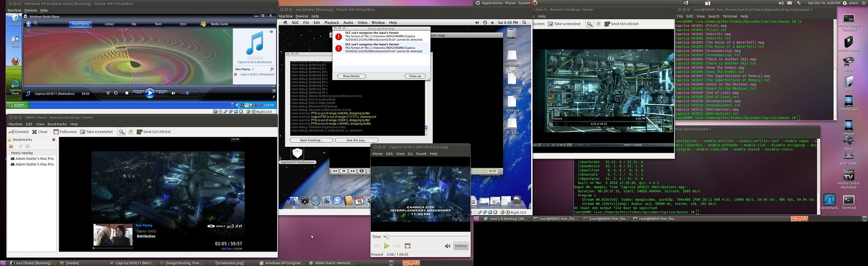868x266 pixels.
Task: Click Connect in XBMC-live:0 Remote Desktop Viewer
Action: tap(19, 132)
